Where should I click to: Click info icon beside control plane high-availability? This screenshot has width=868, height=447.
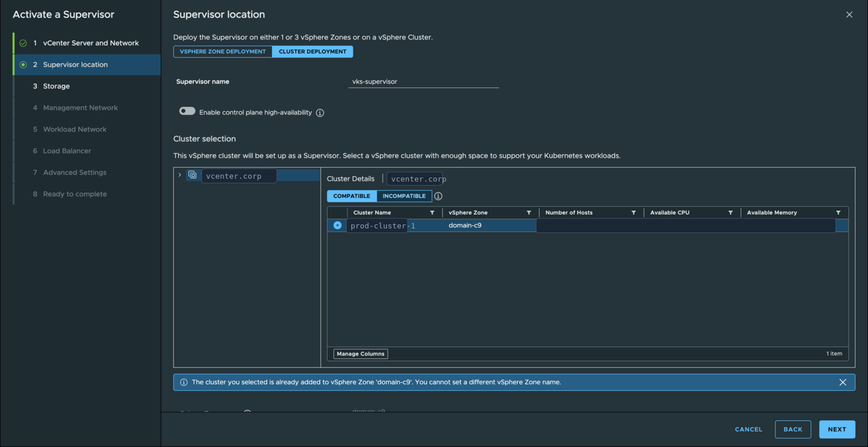tap(320, 113)
